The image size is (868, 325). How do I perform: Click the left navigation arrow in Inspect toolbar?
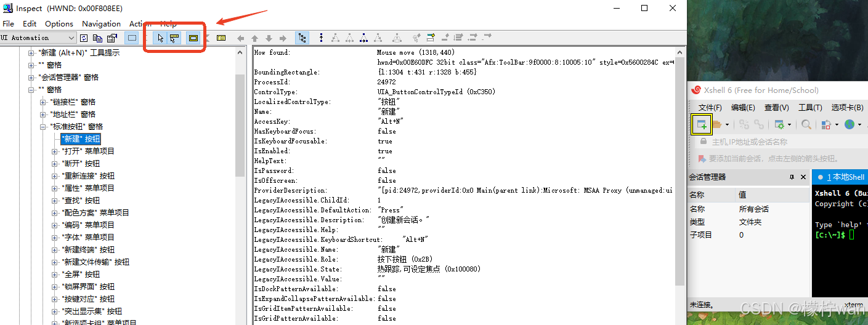tap(241, 38)
